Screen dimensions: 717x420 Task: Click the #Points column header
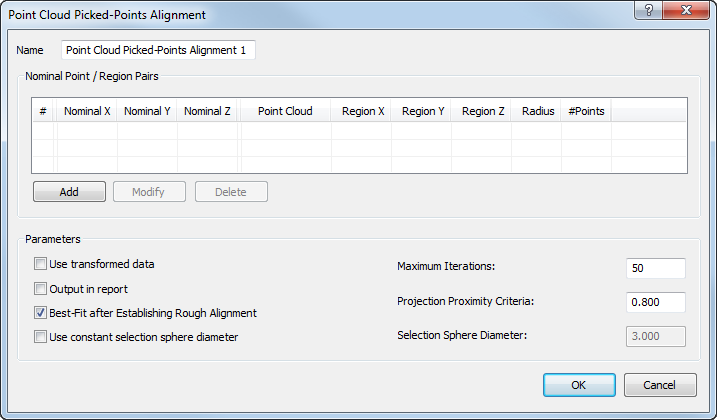click(586, 111)
